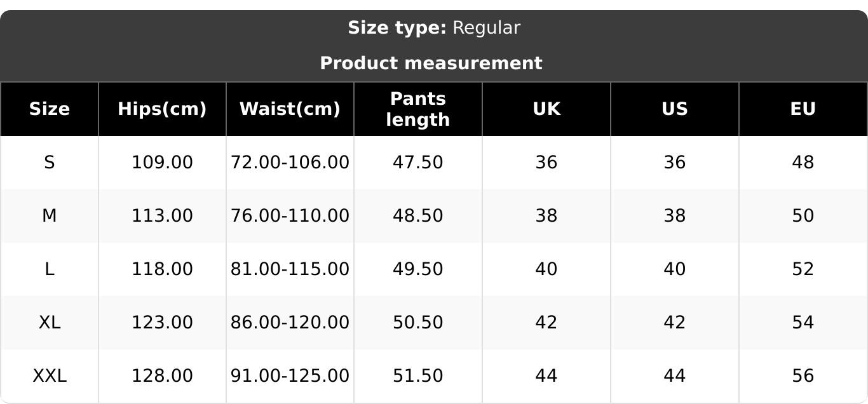
Task: Click the UK column header
Action: pyautogui.click(x=546, y=109)
